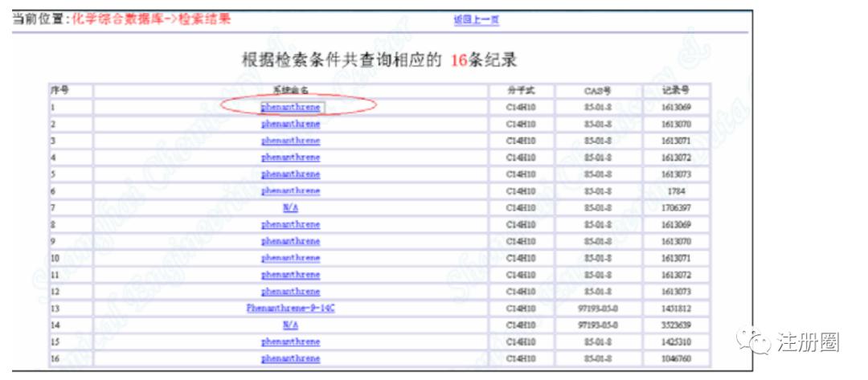Image resolution: width=868 pixels, height=380 pixels.
Task: Open phenanthrene link in row 5
Action: (291, 174)
